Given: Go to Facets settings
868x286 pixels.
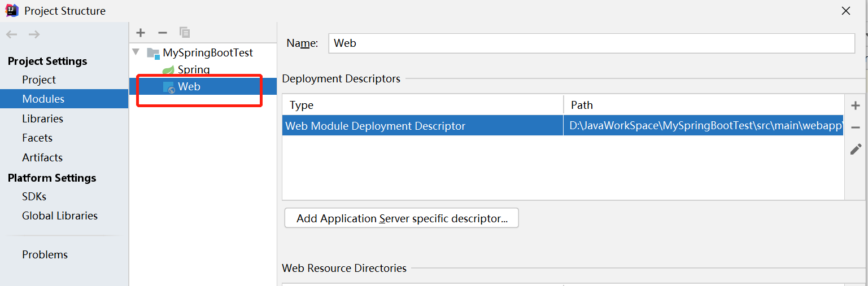Looking at the screenshot, I should click(37, 138).
